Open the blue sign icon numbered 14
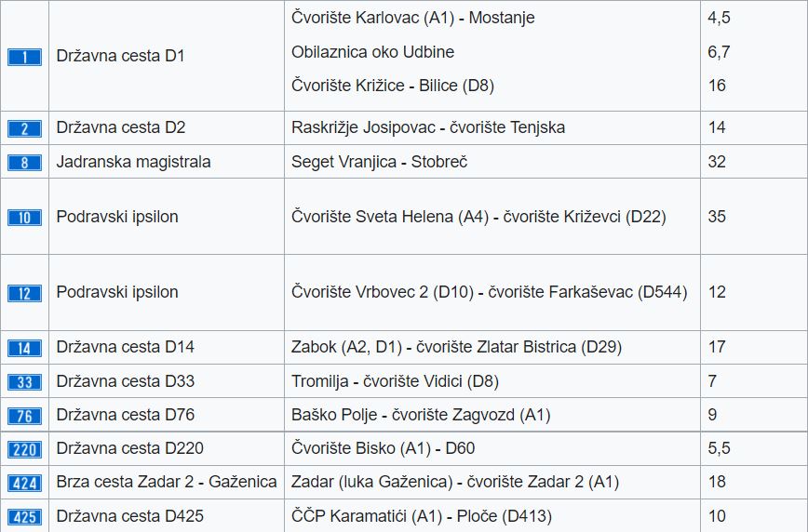 (24, 349)
